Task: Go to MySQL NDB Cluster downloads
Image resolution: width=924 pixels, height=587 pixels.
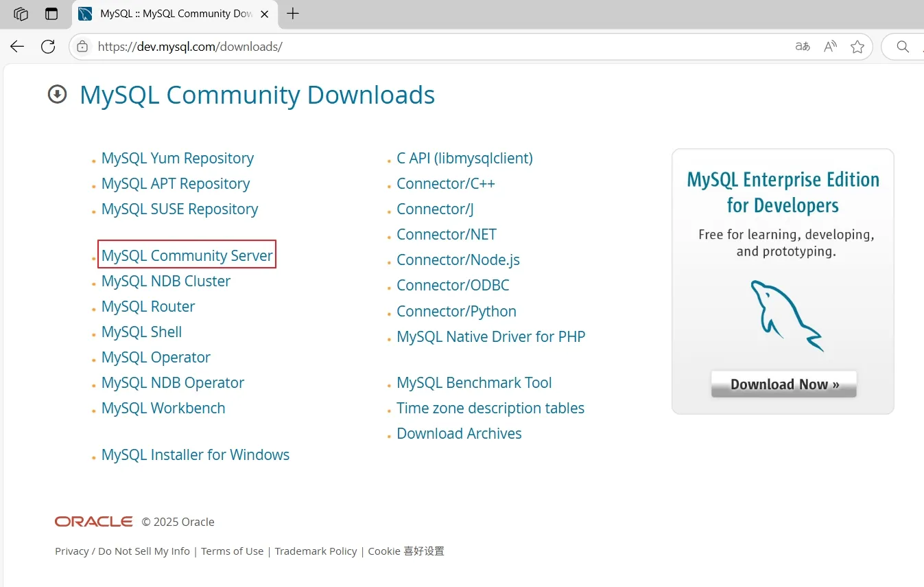Action: click(x=166, y=281)
